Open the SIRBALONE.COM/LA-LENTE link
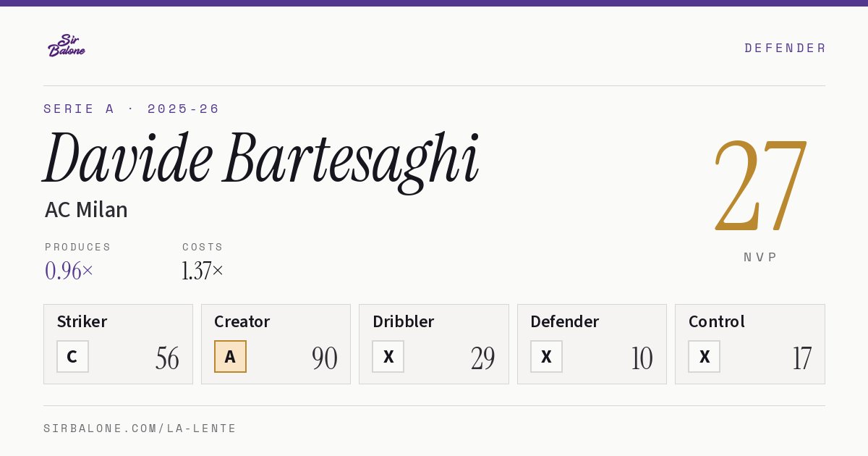The height and width of the screenshot is (456, 868). [140, 428]
